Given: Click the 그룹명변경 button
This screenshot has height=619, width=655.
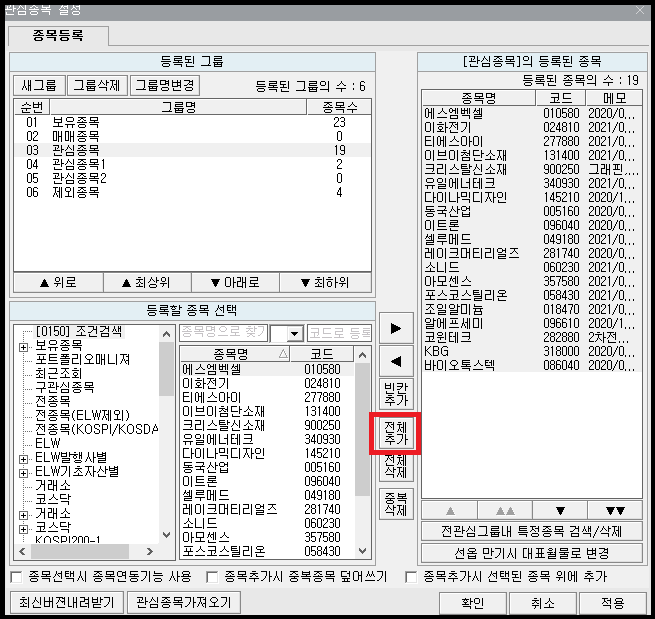Looking at the screenshot, I should [165, 86].
